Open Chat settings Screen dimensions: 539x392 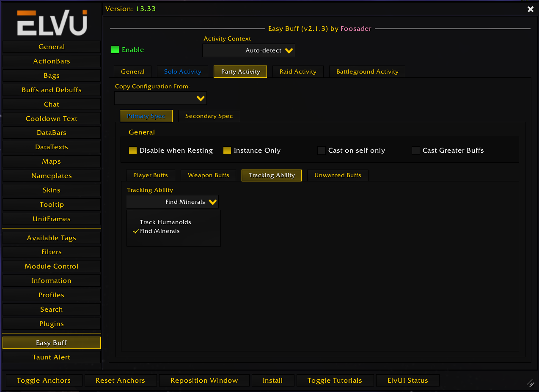(x=52, y=104)
